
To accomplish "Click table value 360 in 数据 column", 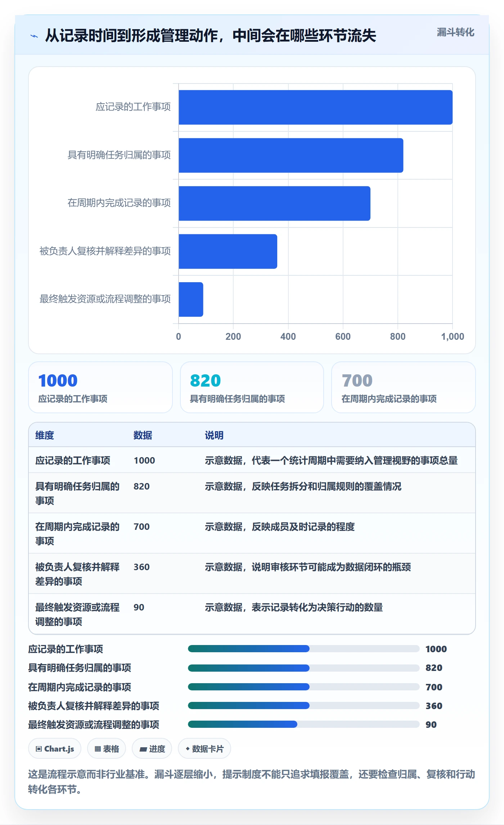I will (x=141, y=567).
